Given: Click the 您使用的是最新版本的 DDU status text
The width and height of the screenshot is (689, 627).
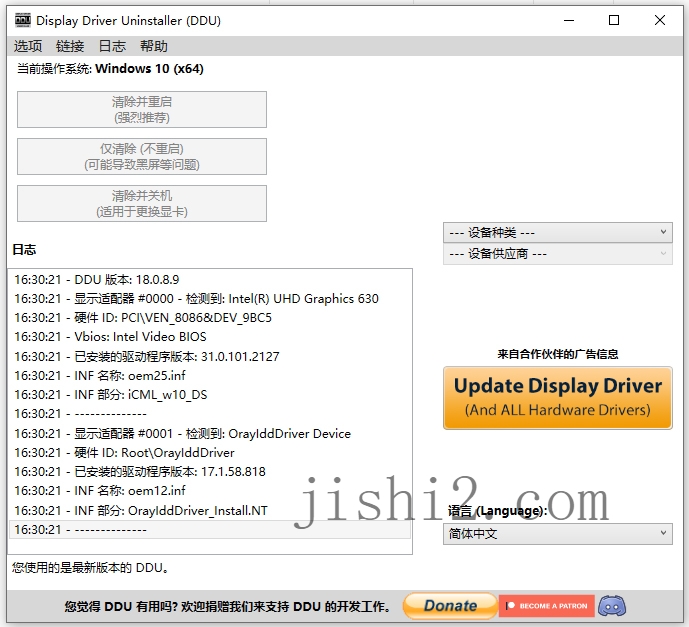Looking at the screenshot, I should pyautogui.click(x=90, y=568).
